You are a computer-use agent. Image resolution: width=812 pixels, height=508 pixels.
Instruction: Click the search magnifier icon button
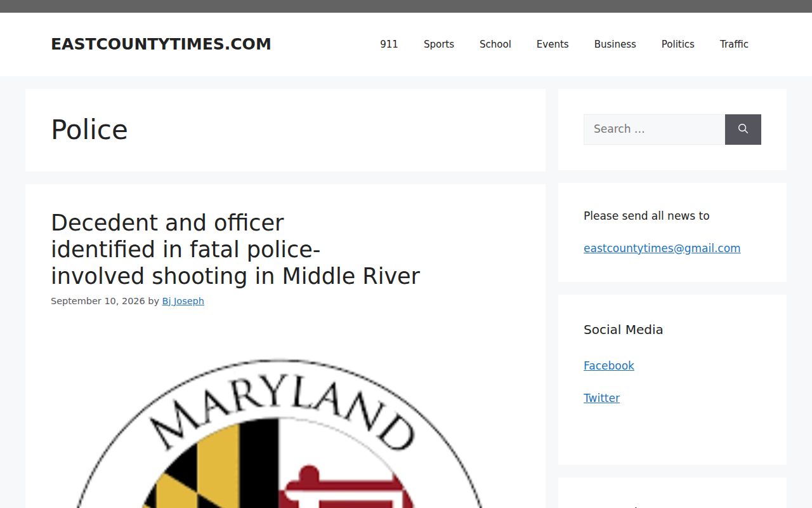tap(743, 130)
